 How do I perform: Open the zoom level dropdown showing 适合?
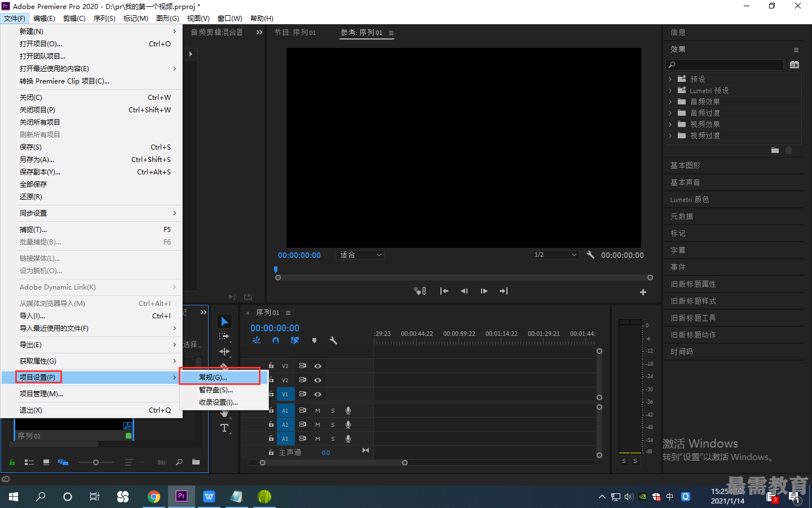coord(360,255)
